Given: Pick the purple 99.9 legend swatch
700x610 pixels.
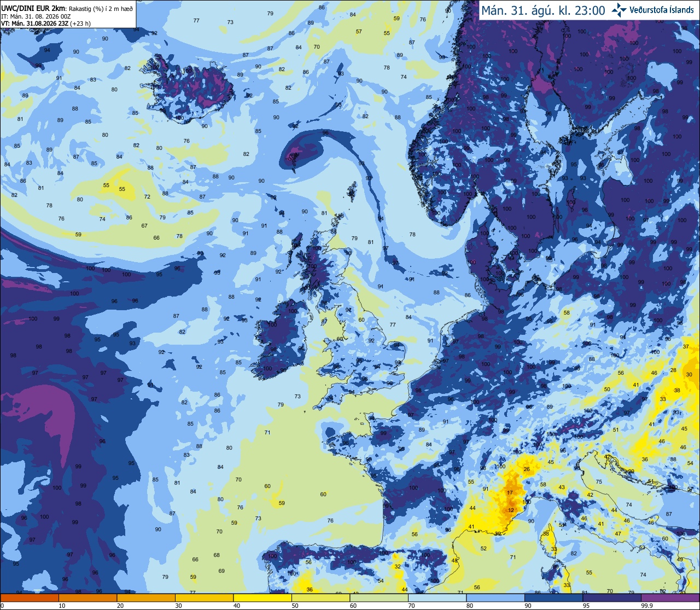Looking at the screenshot, I should 670,597.
